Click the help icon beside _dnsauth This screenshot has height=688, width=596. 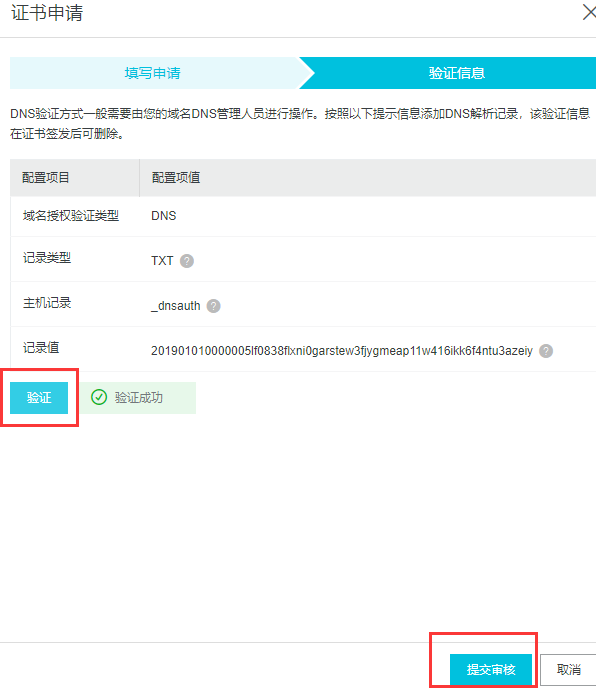(214, 306)
